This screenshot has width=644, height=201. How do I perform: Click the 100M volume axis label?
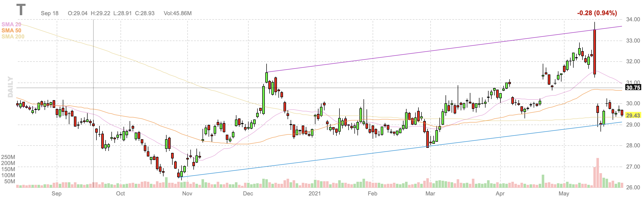8,175
